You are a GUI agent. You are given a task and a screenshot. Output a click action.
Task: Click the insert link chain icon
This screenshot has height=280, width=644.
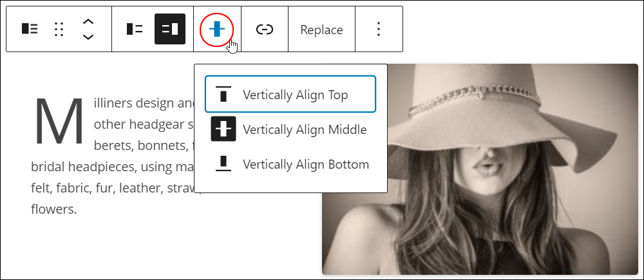(265, 30)
